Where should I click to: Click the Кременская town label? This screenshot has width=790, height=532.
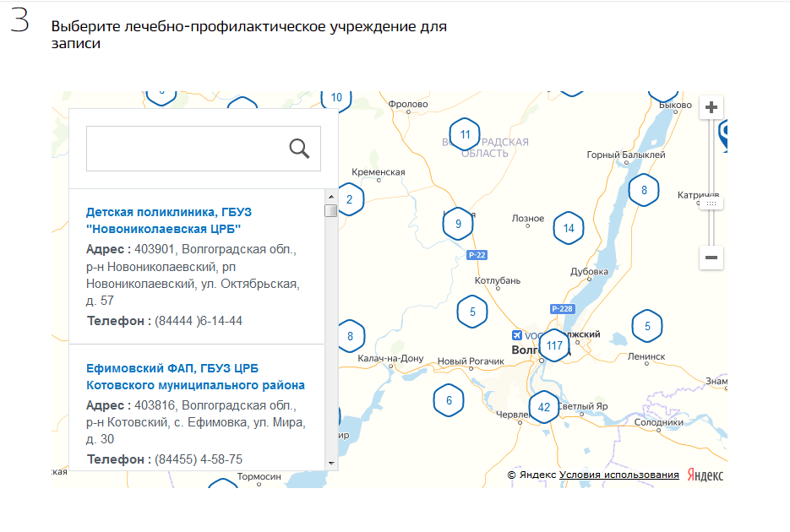point(379,172)
